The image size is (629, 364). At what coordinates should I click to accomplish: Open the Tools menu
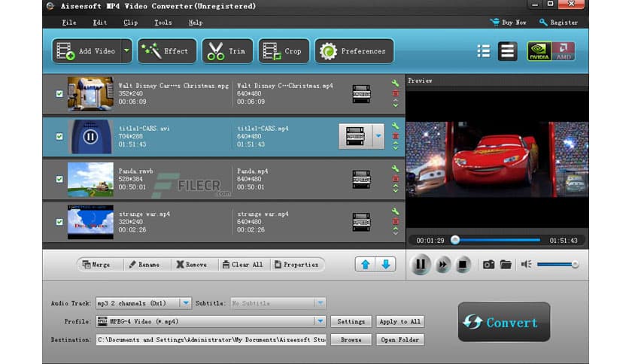(x=163, y=23)
